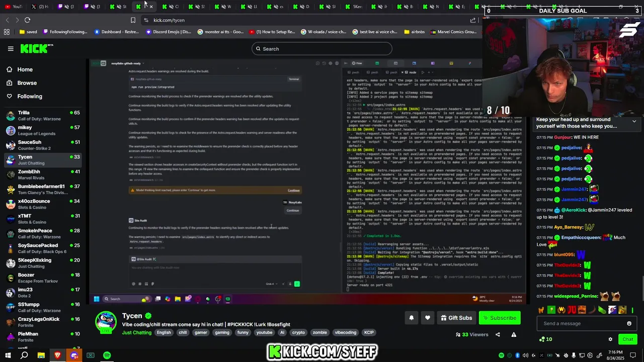644x362 pixels.
Task: Collapse the pinned chat message chevron
Action: pyautogui.click(x=634, y=121)
